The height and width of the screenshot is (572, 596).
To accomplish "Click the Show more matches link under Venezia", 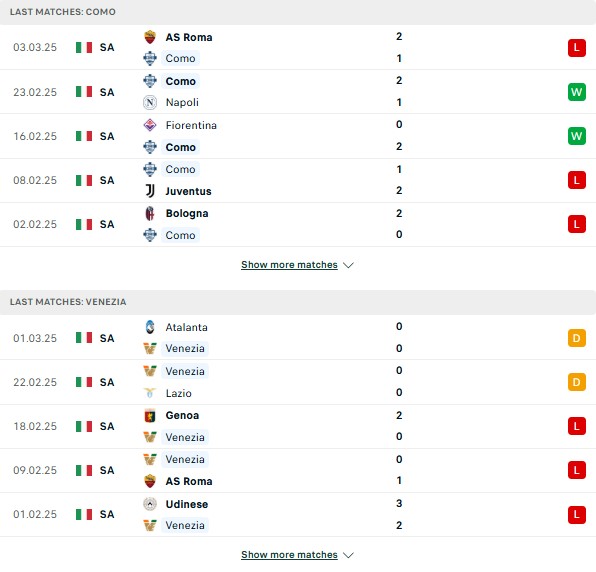I will pyautogui.click(x=289, y=555).
